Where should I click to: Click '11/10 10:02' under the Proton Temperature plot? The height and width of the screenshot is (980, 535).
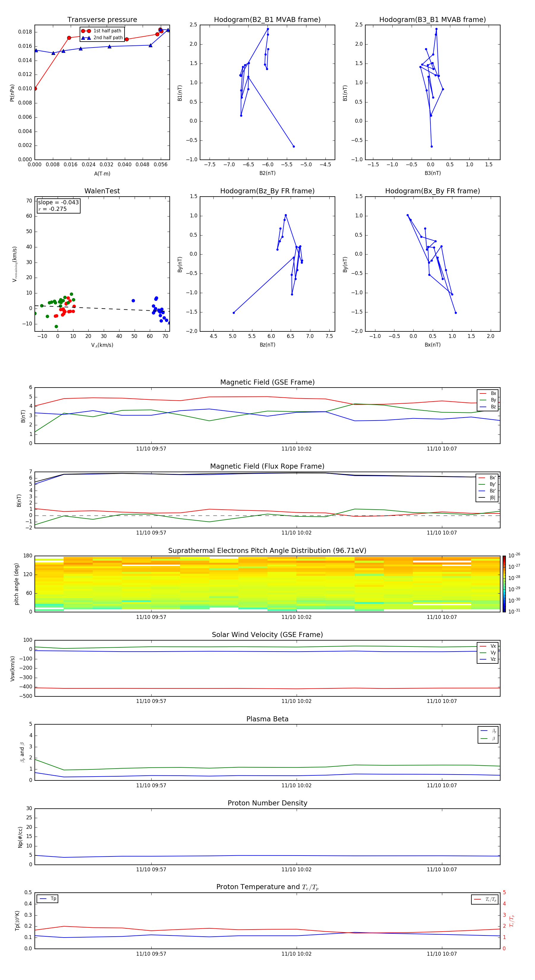point(296,954)
